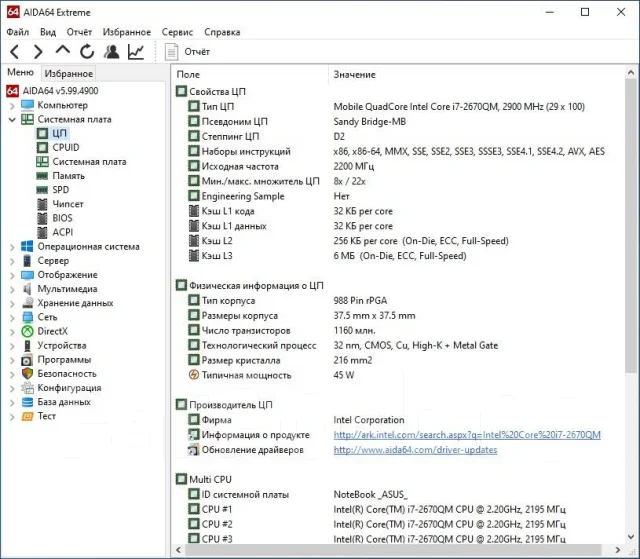Open the user/favorites manager icon
The width and height of the screenshot is (640, 559).
111,52
